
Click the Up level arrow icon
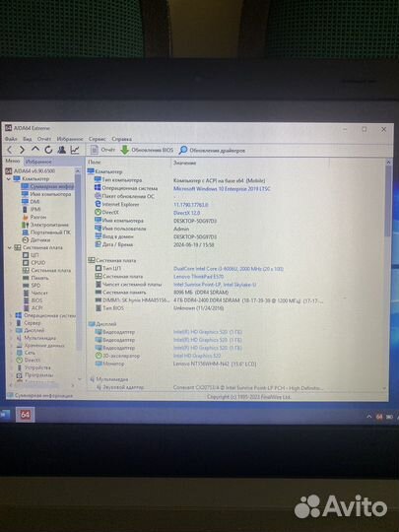[35, 150]
